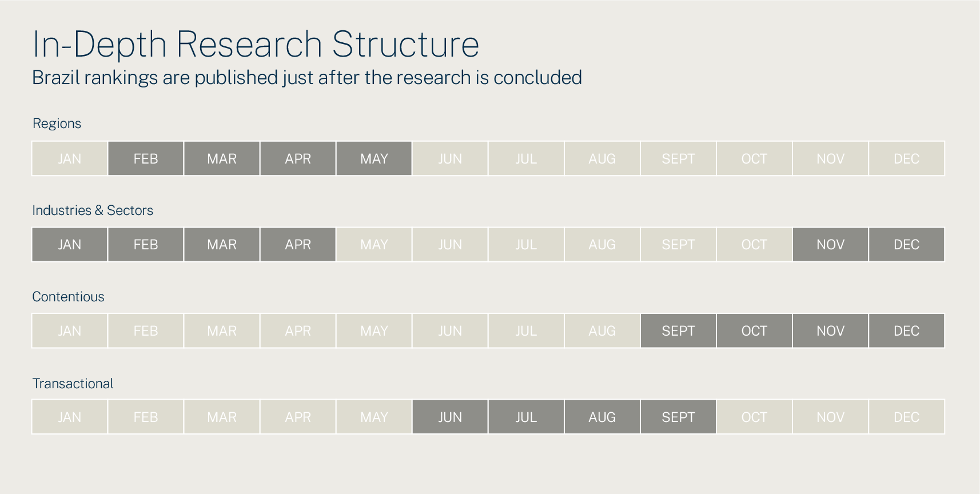Select MAY in the Regions timeline

pyautogui.click(x=374, y=158)
